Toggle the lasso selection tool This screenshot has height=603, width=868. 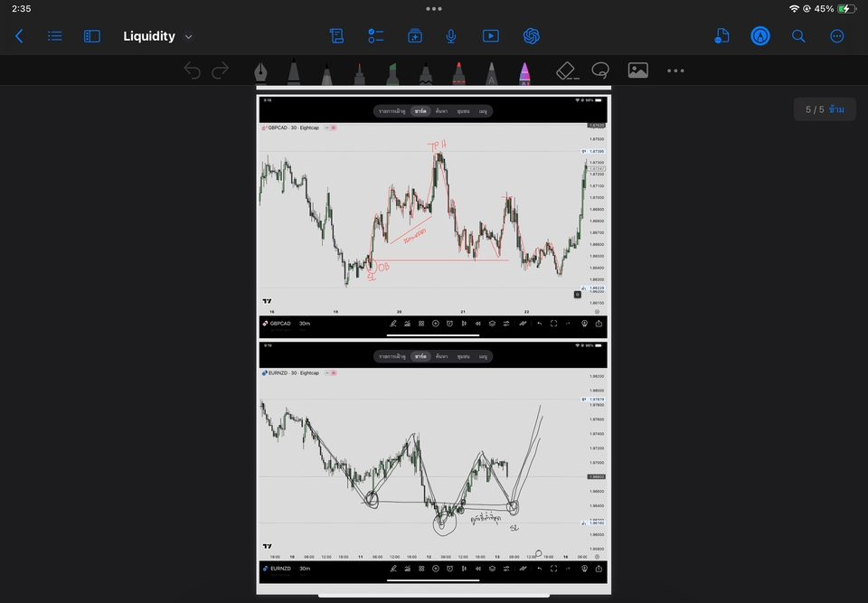[599, 71]
